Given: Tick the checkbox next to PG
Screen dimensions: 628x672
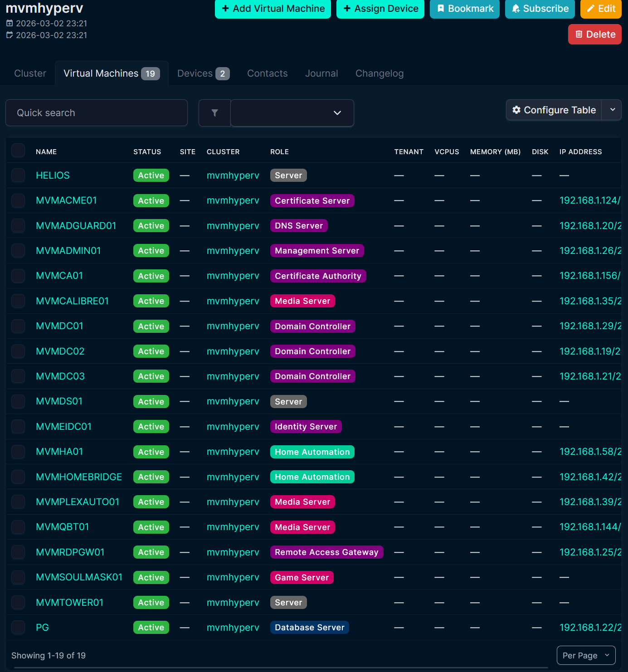Looking at the screenshot, I should tap(18, 628).
